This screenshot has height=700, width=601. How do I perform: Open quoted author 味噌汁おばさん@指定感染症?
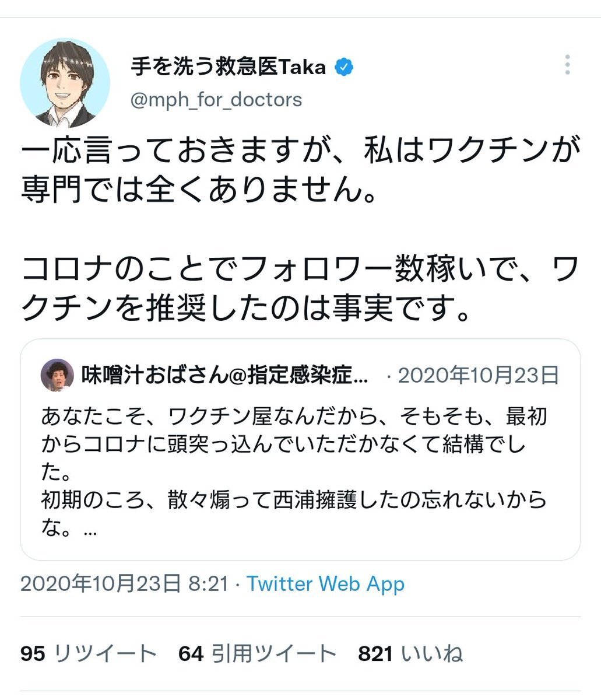click(225, 375)
